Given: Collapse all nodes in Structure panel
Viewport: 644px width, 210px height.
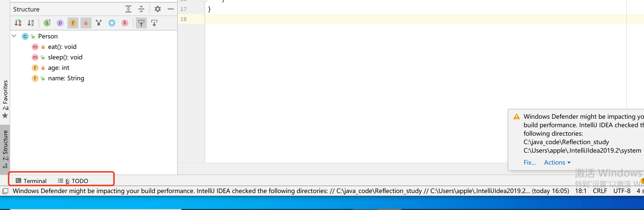Looking at the screenshot, I should pyautogui.click(x=141, y=9).
